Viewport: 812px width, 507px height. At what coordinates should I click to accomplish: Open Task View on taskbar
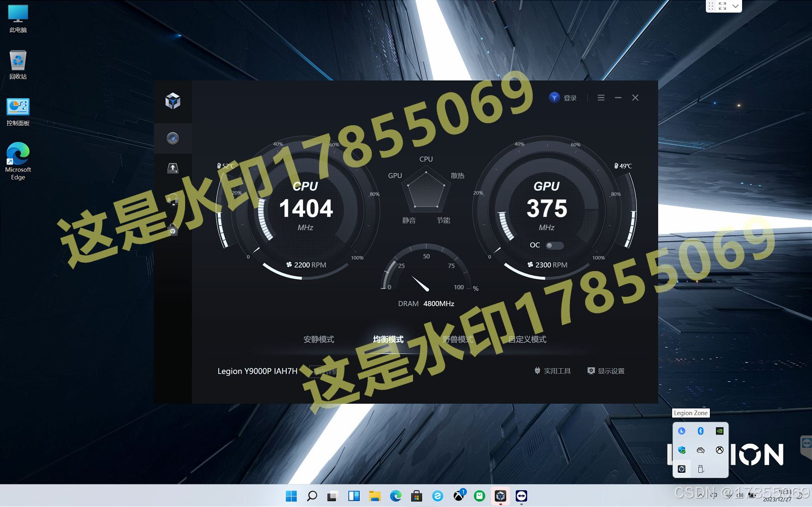(333, 496)
